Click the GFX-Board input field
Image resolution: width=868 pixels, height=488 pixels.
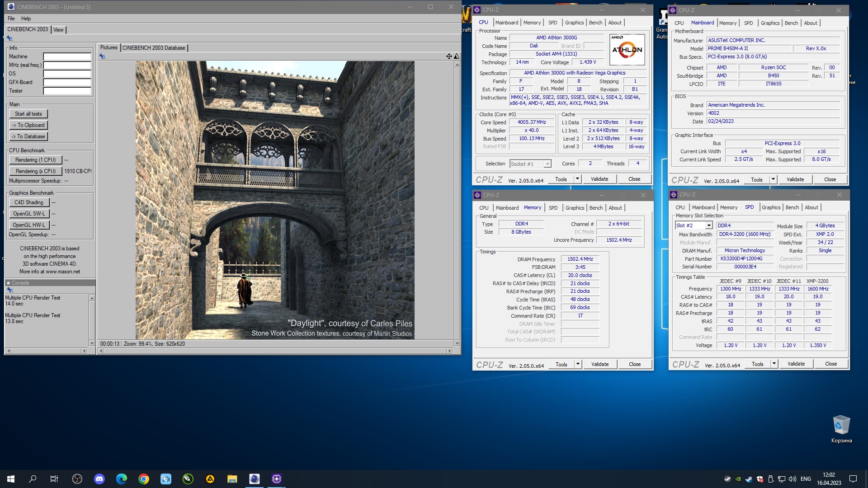pos(67,82)
